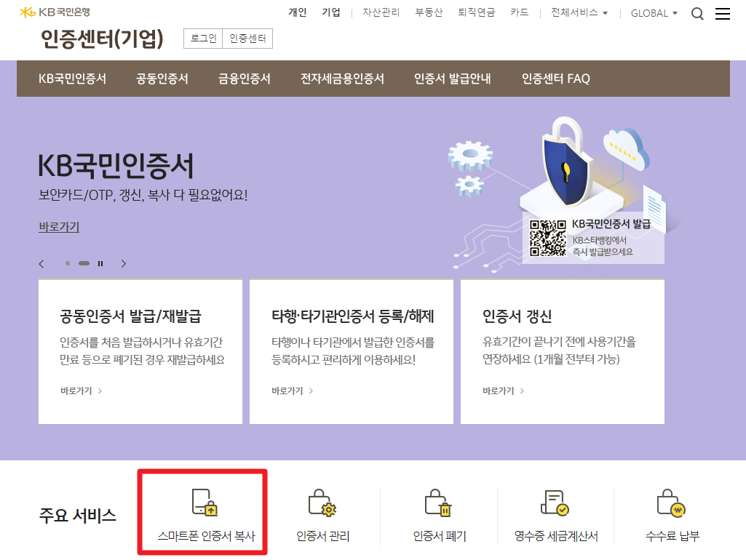Open 바로가기 under 공동인증서 발급/재발급

pos(82,391)
